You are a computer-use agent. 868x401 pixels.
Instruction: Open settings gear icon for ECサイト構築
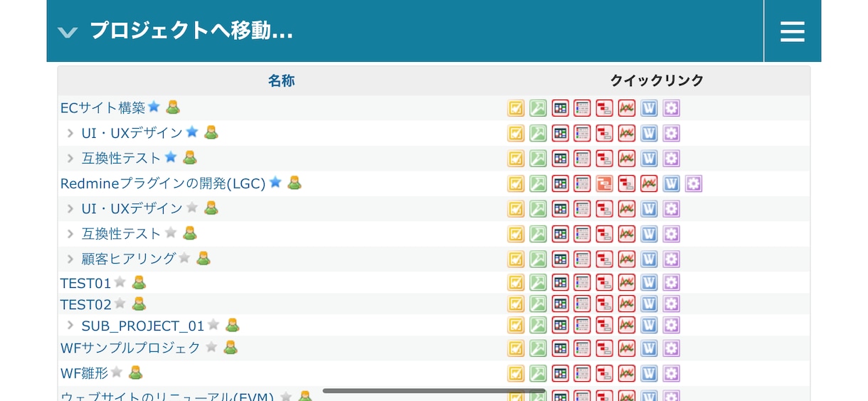(671, 108)
